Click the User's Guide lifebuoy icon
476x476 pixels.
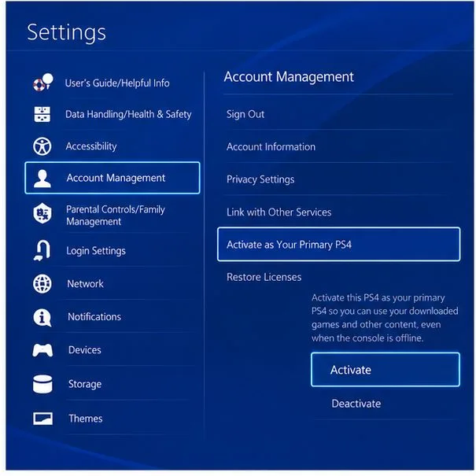[42, 83]
